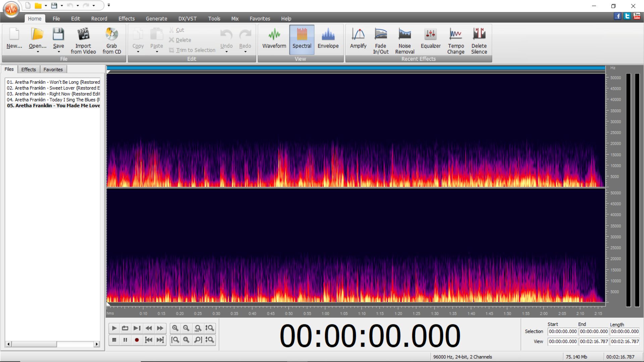Expand the Save dropdown arrow
This screenshot has height=362, width=644.
point(58,52)
